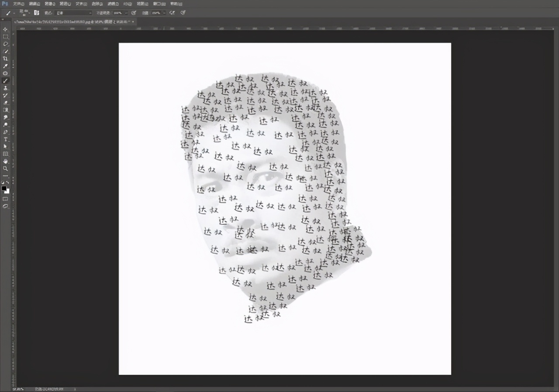
Task: Select the Horizontal Type tool
Action: coord(5,139)
